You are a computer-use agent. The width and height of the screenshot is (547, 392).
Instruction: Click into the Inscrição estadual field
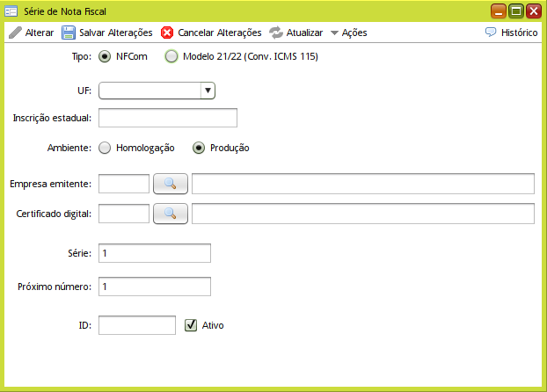168,118
